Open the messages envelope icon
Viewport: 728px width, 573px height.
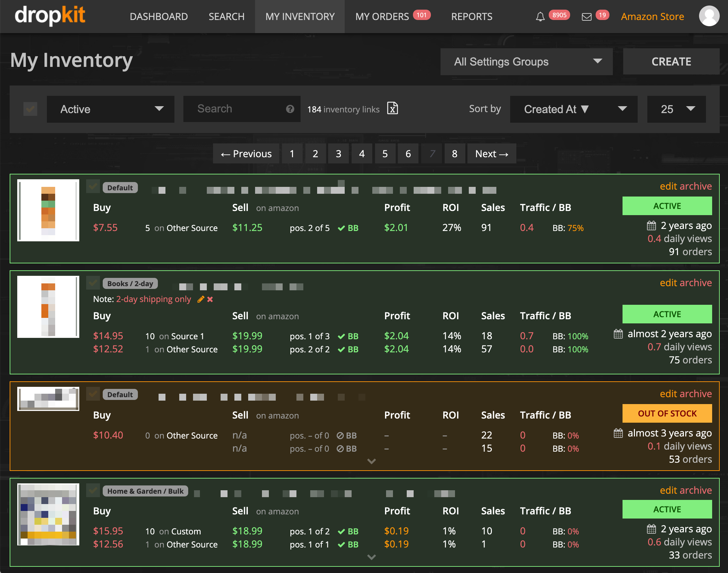(x=586, y=17)
